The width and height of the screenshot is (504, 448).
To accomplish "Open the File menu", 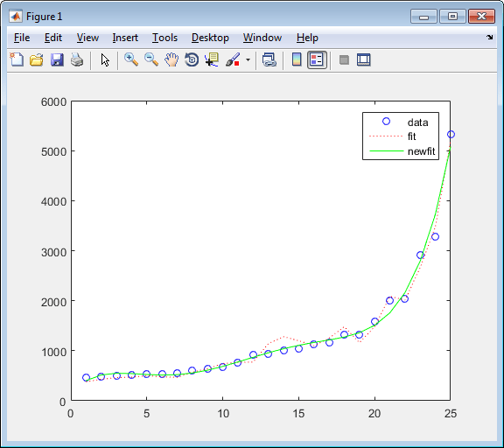I will 22,38.
